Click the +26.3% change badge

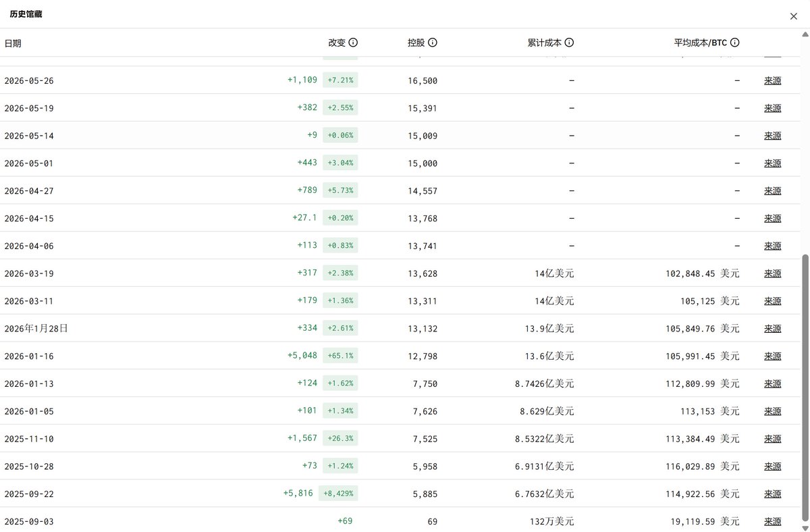[x=340, y=439]
